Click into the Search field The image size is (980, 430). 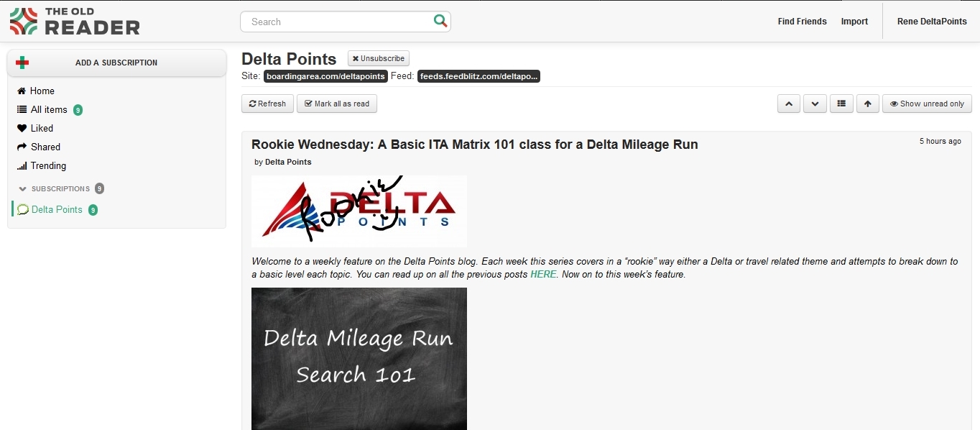pos(338,22)
